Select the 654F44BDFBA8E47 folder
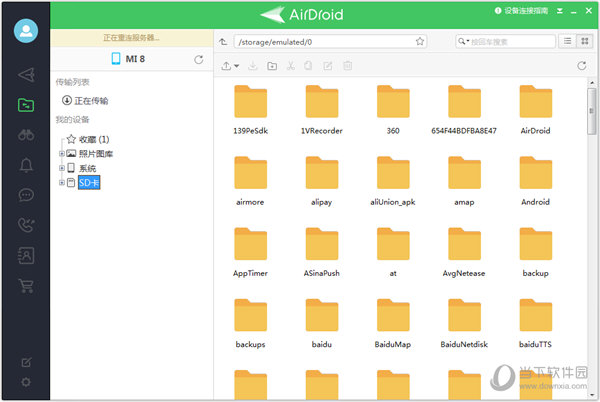The image size is (600, 402). pyautogui.click(x=464, y=110)
